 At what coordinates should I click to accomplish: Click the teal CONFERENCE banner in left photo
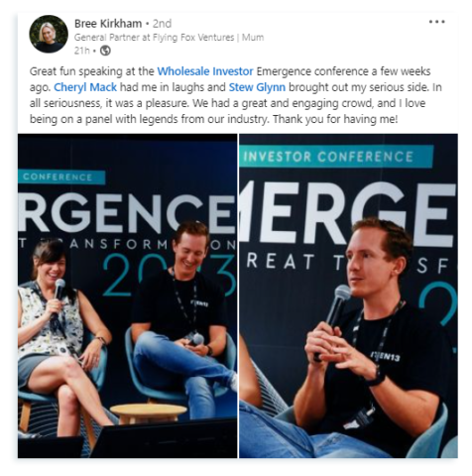61,177
